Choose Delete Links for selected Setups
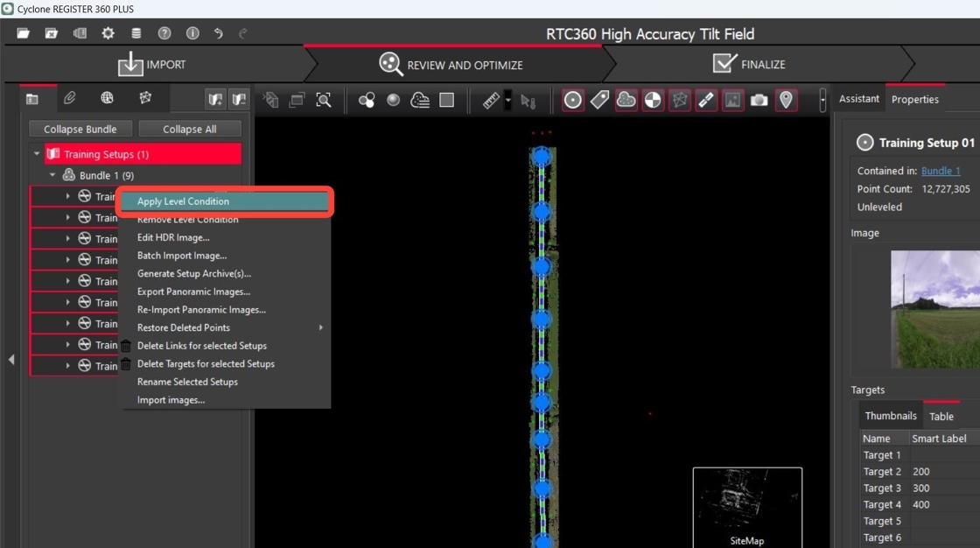 (x=225, y=346)
